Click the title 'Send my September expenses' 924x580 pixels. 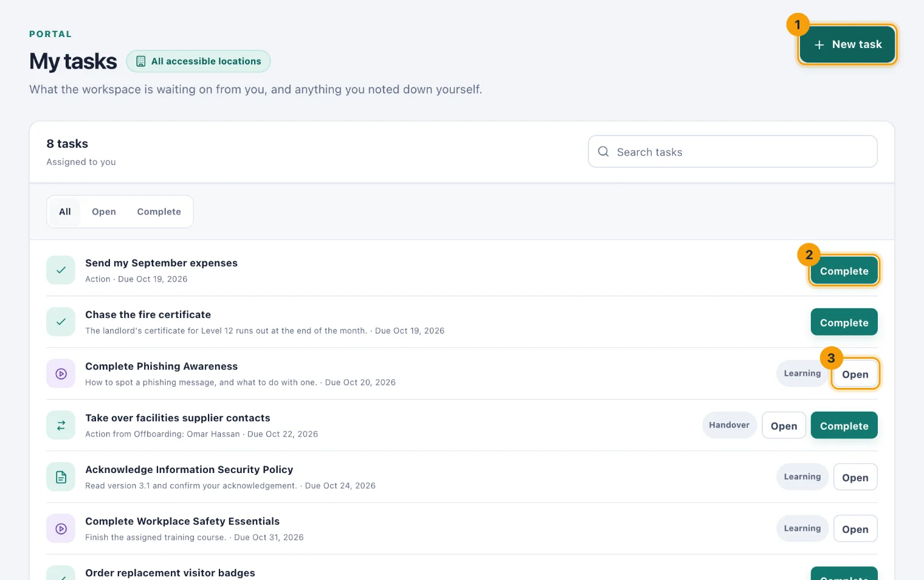click(x=161, y=263)
